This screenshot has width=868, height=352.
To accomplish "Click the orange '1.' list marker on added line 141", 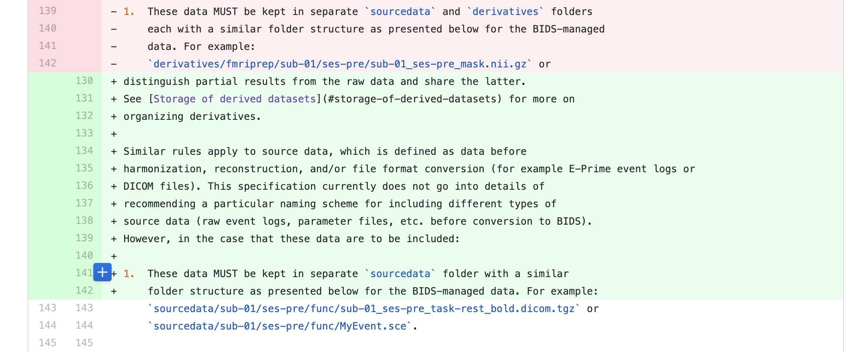I will [x=129, y=274].
